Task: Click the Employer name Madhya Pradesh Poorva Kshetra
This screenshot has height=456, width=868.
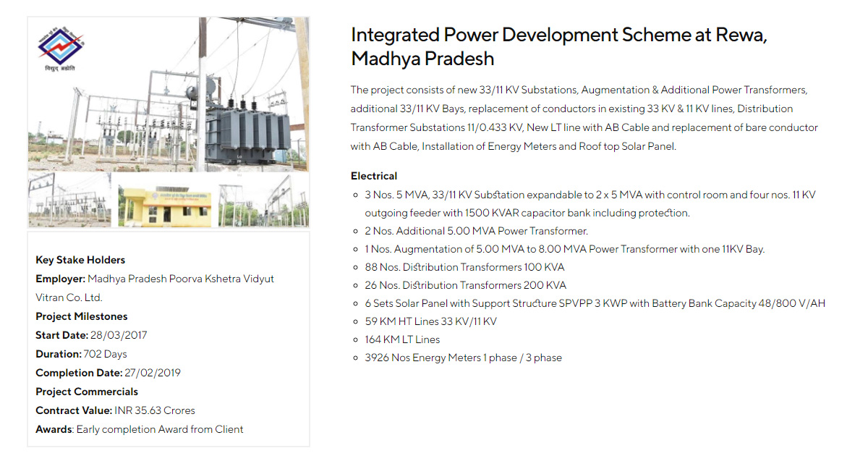Action: click(155, 288)
